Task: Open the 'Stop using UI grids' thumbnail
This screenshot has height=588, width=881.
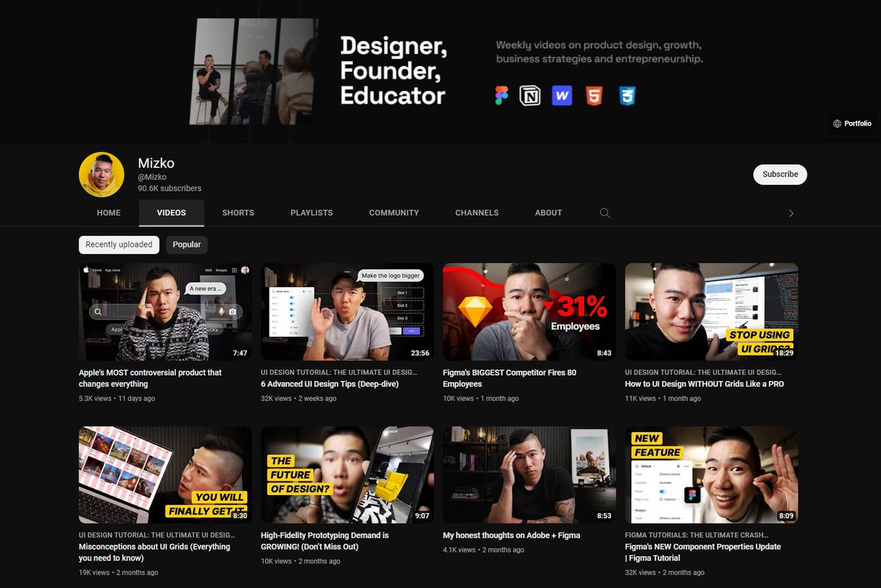Action: 711,312
